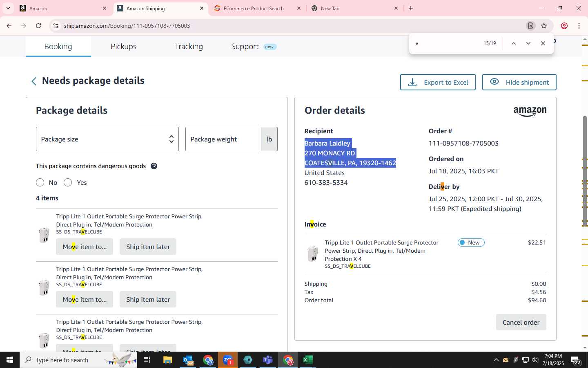Screen dimensions: 588x368
Task: Click the back chevron beside Needs package details
Action: [34, 81]
